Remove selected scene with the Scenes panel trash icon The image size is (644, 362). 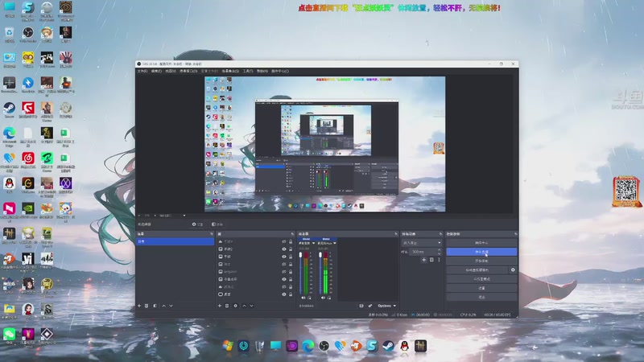point(147,306)
